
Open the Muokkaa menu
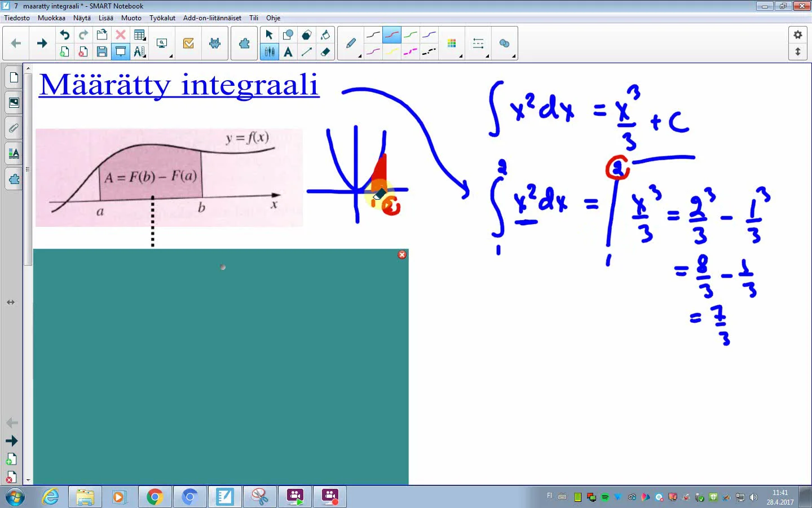point(51,18)
